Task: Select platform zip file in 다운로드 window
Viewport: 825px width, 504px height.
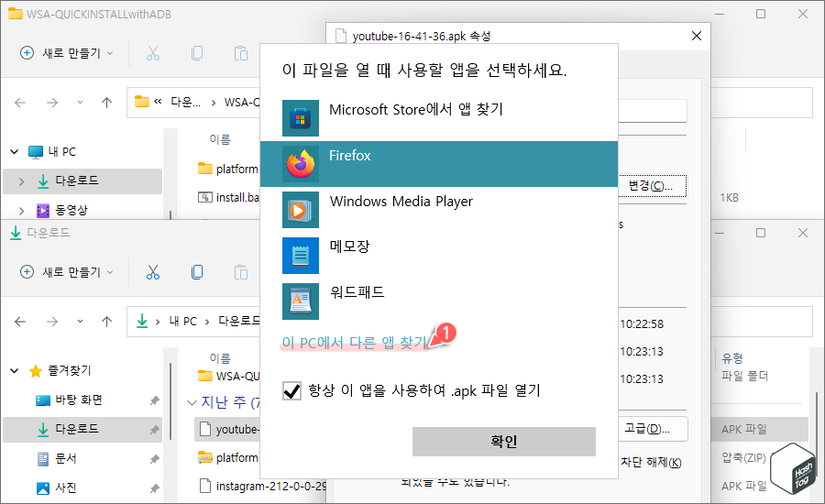Action: [x=228, y=457]
